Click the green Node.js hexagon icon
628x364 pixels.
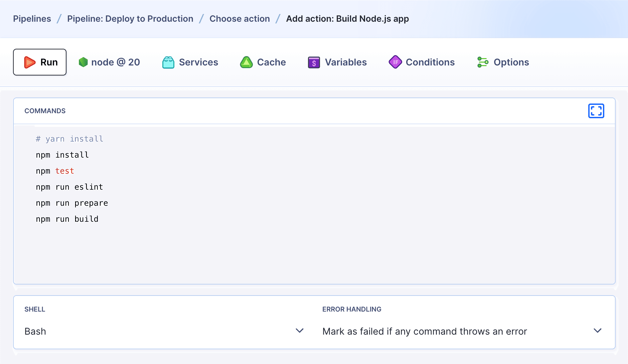pyautogui.click(x=83, y=62)
